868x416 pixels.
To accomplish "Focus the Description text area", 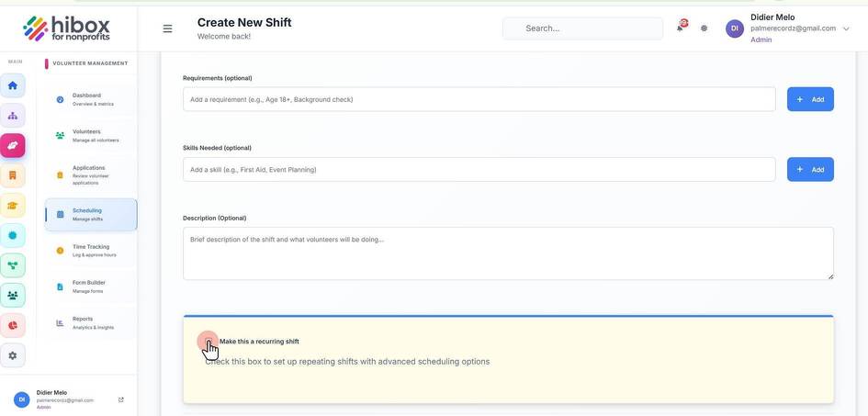I will 508,253.
